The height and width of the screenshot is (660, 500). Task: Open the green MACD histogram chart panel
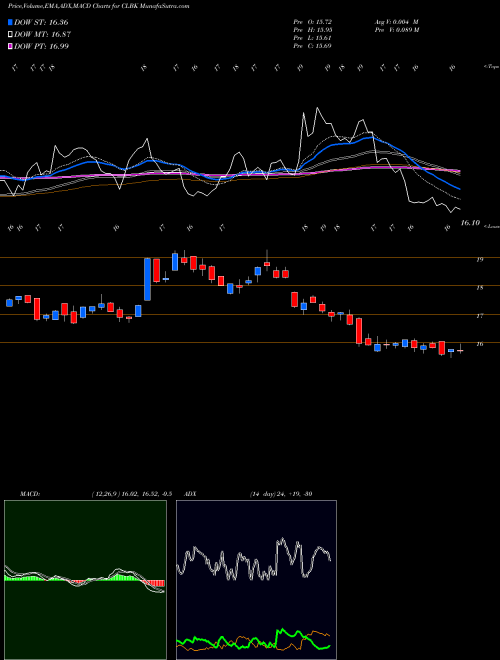tap(85, 580)
